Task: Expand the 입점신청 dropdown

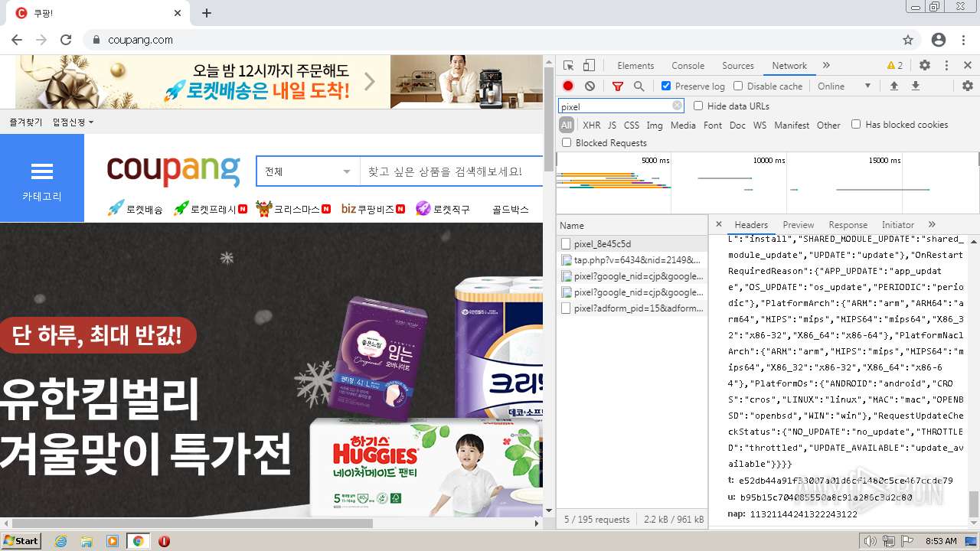Action: coord(73,122)
